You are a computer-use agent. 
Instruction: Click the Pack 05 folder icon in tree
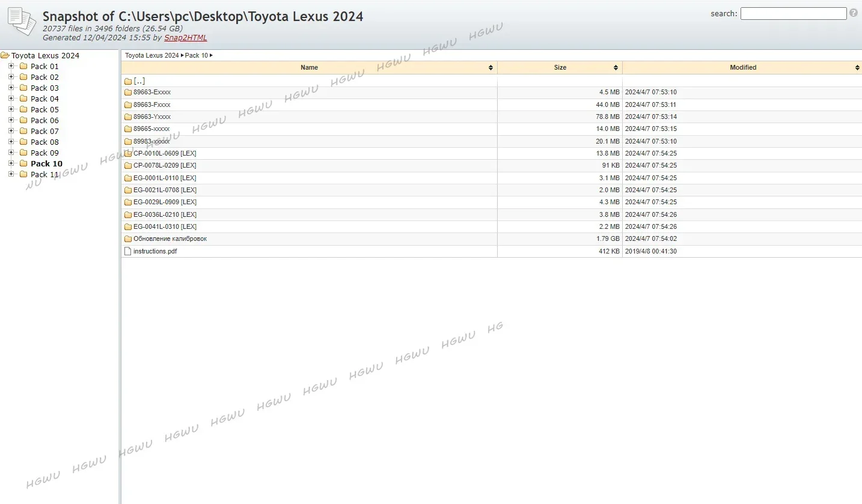[23, 109]
